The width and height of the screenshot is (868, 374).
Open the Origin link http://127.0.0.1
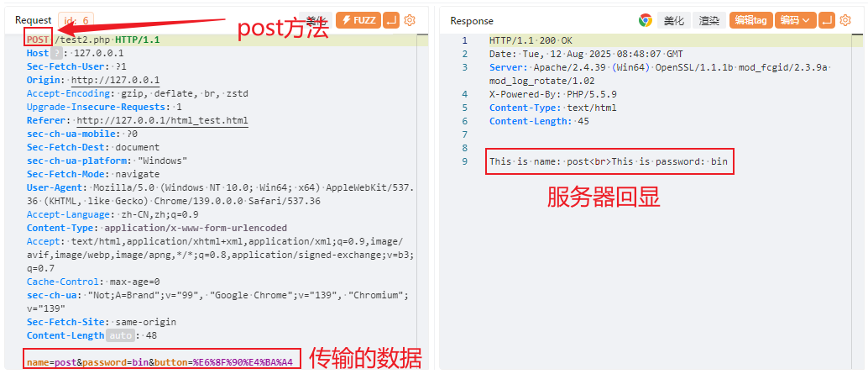point(115,81)
